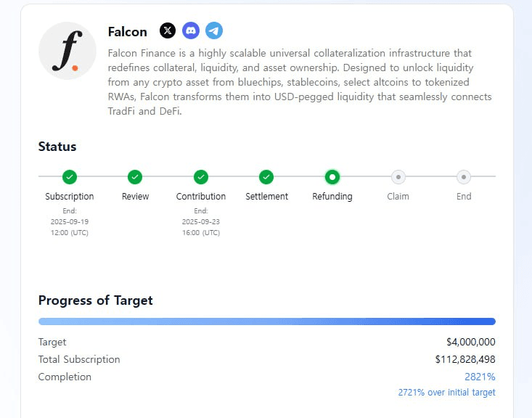This screenshot has width=532, height=418.
Task: Click the Target amount $4,000,000
Action: (x=470, y=342)
